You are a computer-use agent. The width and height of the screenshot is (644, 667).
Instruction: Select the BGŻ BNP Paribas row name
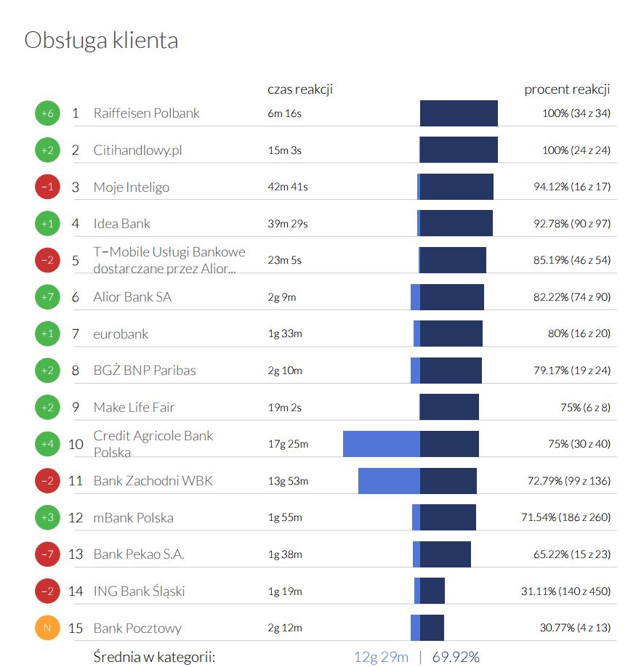145,371
